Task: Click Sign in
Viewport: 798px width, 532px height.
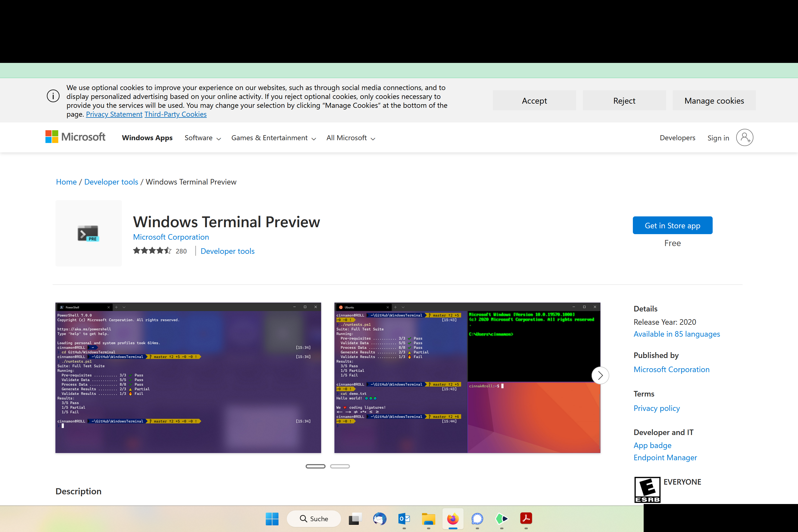Action: pos(718,138)
